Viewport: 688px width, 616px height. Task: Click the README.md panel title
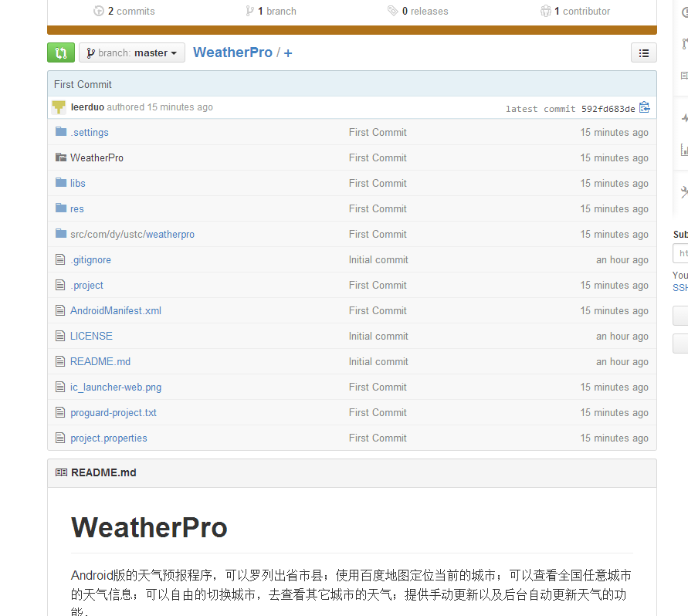click(x=103, y=472)
